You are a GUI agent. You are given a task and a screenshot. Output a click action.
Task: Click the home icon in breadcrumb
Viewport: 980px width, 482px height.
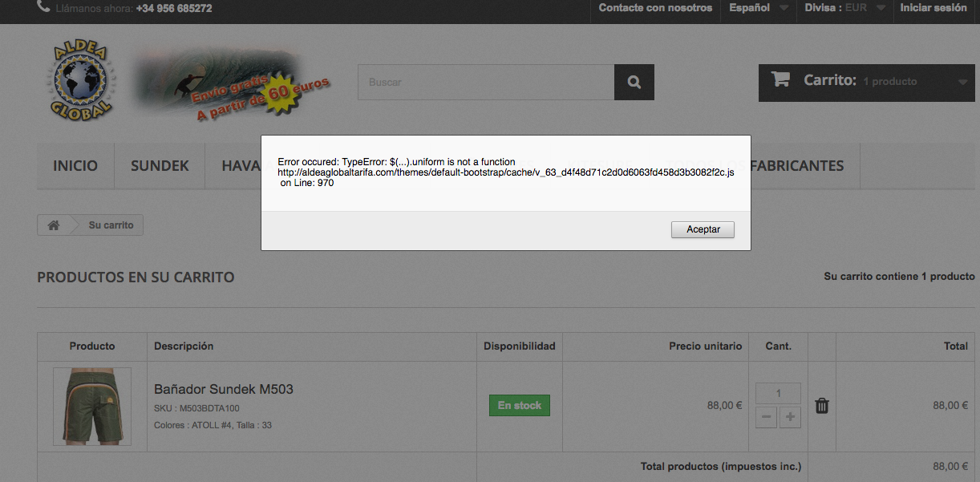(x=54, y=225)
